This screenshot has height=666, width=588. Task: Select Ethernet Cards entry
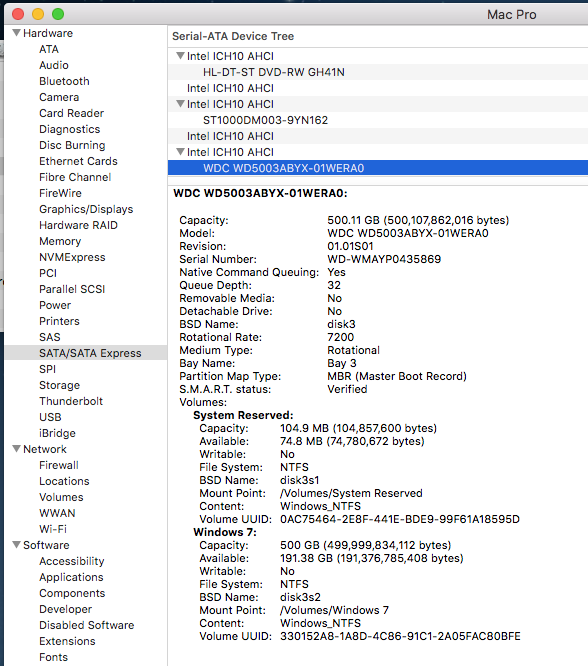pos(78,161)
